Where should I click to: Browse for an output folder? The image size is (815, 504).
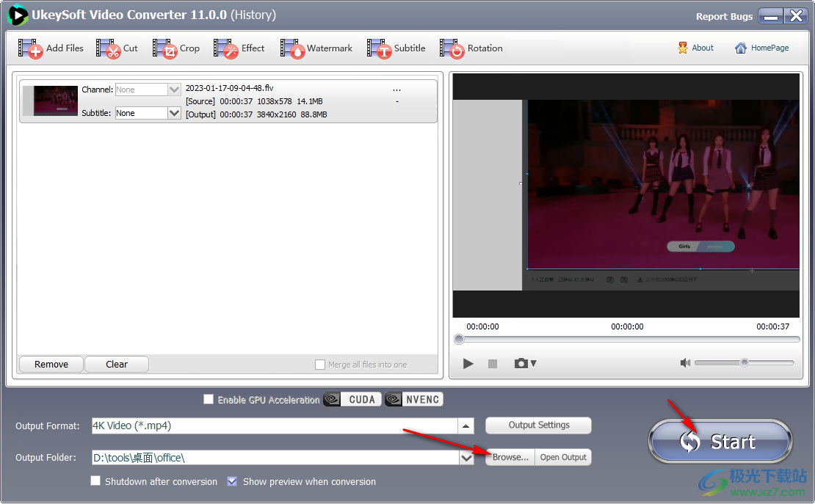(x=510, y=457)
